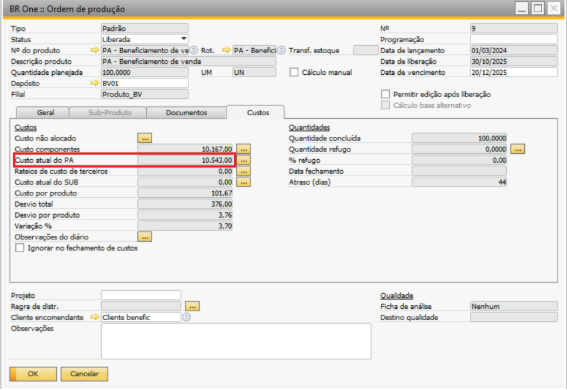
Task: Click the UM field showing UN
Action: 254,72
